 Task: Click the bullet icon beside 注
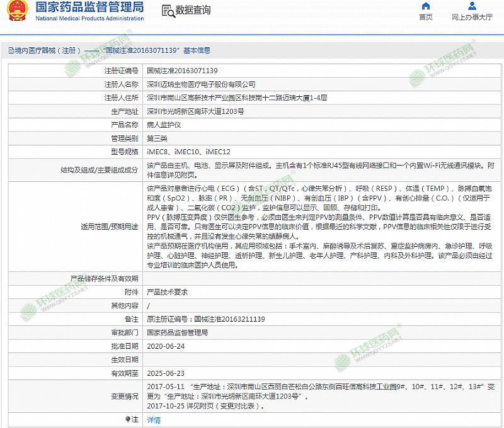pos(128,419)
